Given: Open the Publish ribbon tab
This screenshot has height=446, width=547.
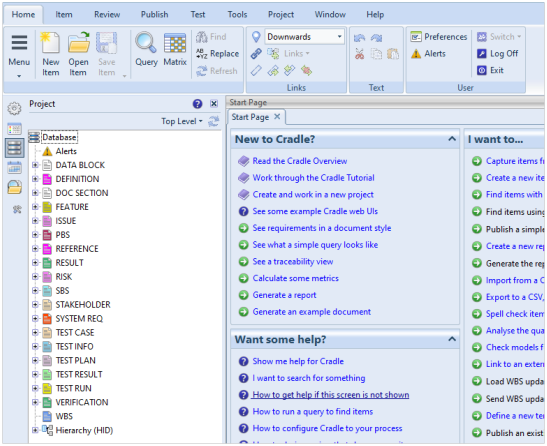Looking at the screenshot, I should (155, 15).
